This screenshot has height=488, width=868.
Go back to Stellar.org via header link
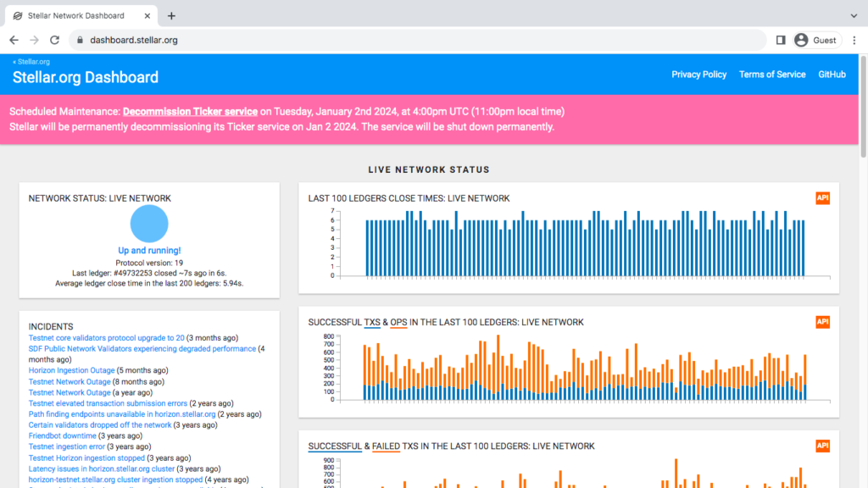31,62
